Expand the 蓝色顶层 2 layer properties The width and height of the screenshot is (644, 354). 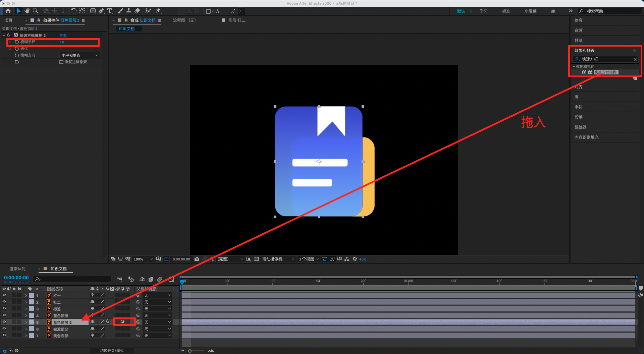(x=26, y=322)
